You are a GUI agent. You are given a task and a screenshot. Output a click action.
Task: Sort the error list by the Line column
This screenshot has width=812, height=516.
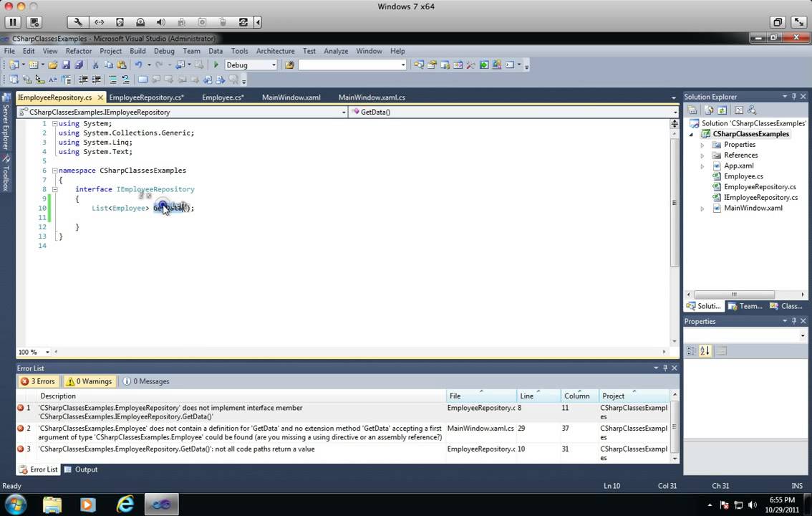(x=538, y=396)
